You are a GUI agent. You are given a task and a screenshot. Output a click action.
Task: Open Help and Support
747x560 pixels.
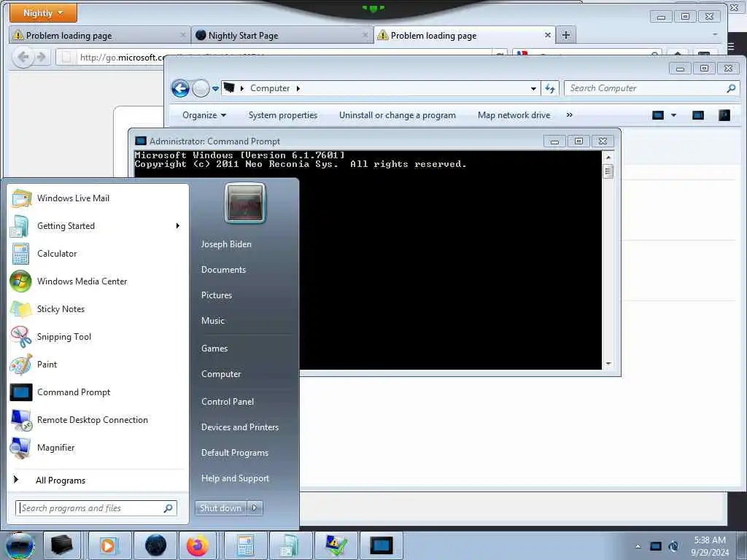coord(235,478)
